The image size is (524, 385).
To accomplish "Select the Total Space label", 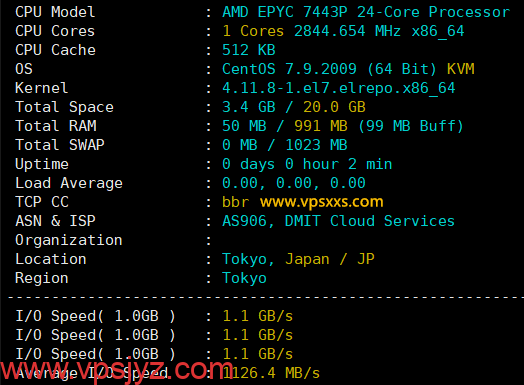I will pyautogui.click(x=64, y=107).
